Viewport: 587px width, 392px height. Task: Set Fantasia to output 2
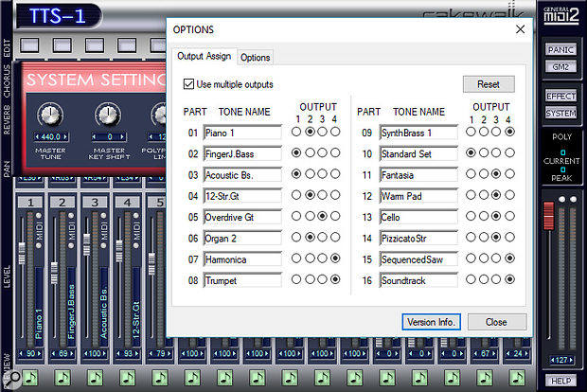[484, 173]
